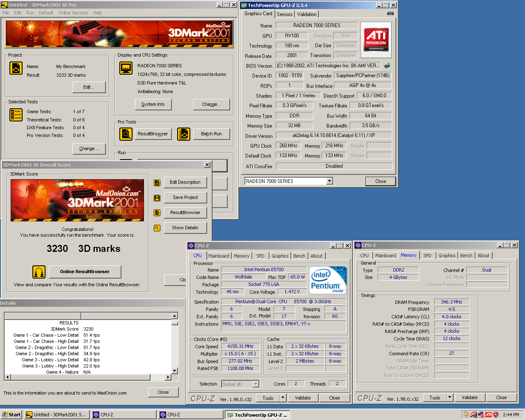
Task: Click the Batch Run stacked pages icon
Action: [x=184, y=134]
